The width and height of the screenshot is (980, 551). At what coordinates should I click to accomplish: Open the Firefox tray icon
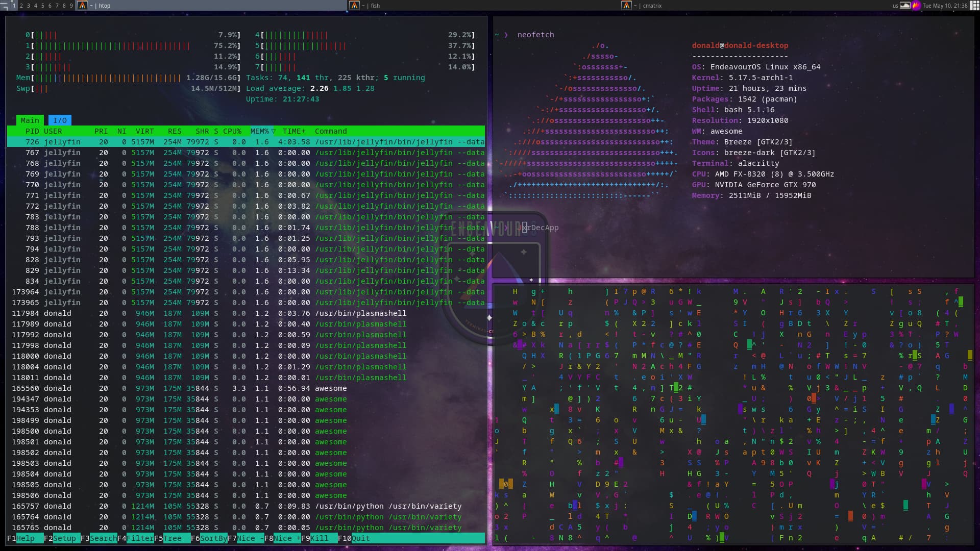(x=916, y=6)
